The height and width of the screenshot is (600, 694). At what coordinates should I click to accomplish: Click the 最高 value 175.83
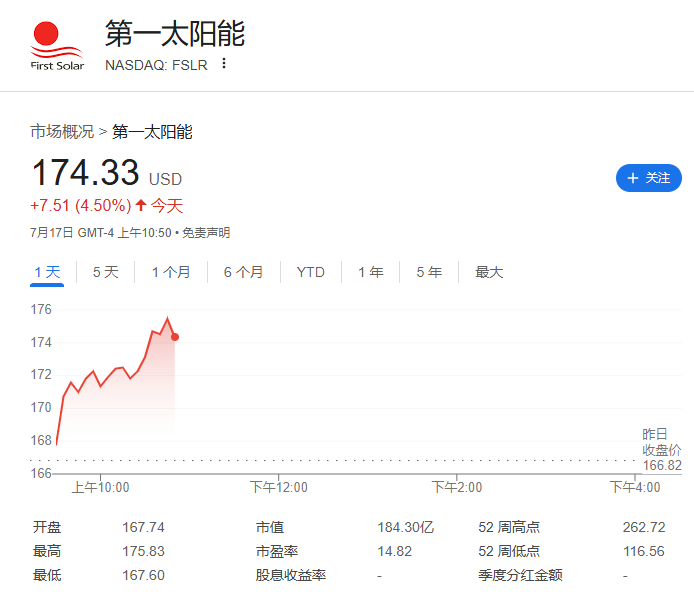click(x=143, y=551)
